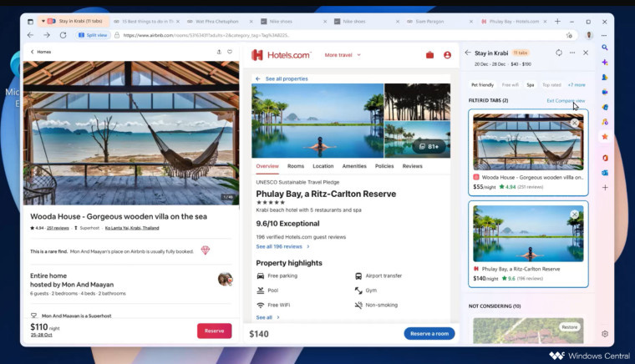Screen dimensions: 635x364
Task: Open Edge sidebar search icon
Action: pos(605,48)
